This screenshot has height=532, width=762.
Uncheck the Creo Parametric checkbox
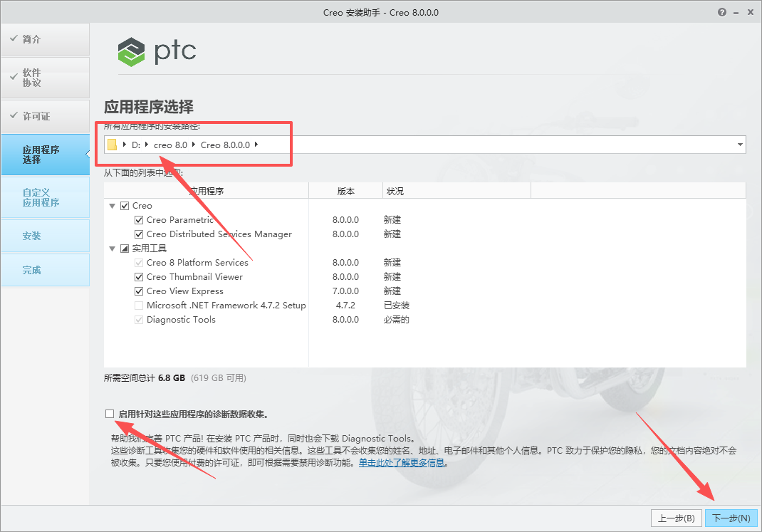coord(139,219)
